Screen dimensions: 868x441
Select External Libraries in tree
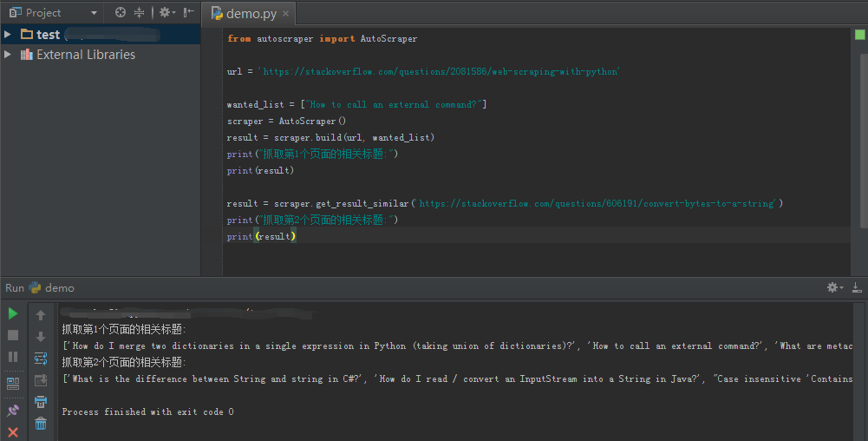(86, 55)
